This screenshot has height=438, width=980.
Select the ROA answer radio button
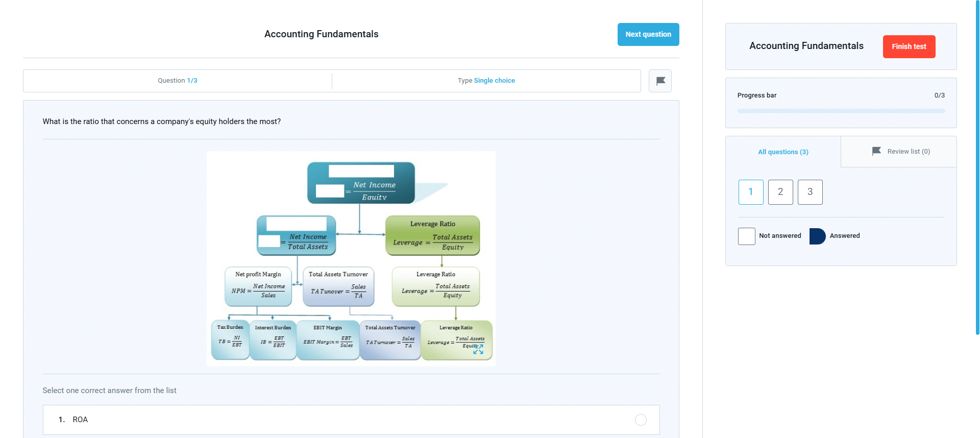point(641,420)
